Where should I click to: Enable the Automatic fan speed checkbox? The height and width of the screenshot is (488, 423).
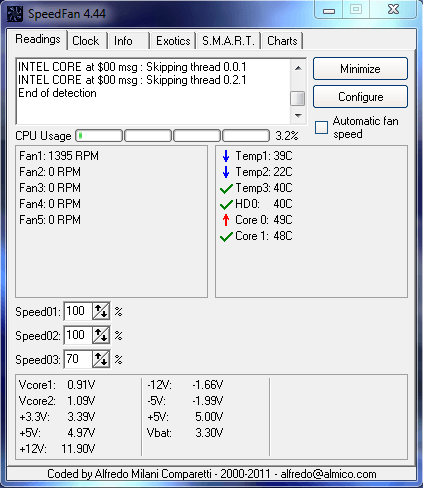pos(321,128)
